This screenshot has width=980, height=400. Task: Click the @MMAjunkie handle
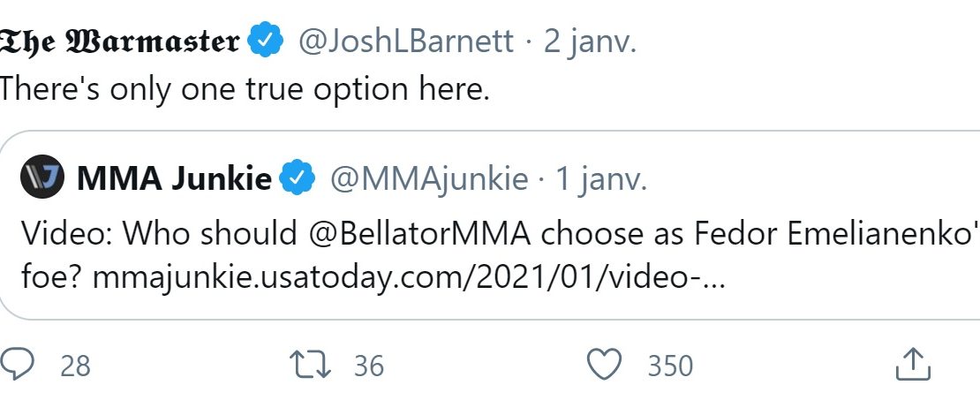click(x=429, y=181)
